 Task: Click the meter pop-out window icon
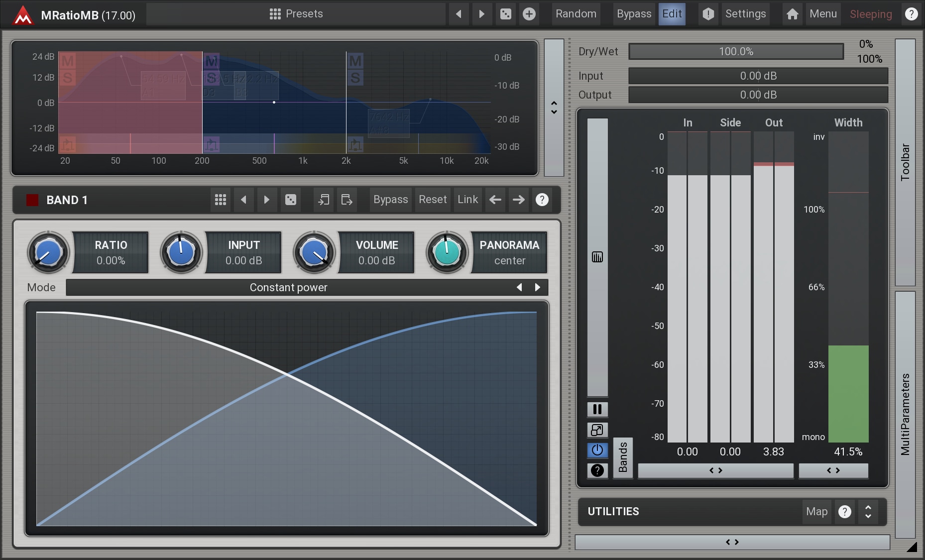(597, 430)
